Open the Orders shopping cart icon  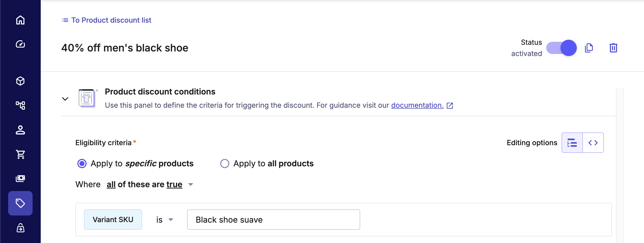coord(20,154)
